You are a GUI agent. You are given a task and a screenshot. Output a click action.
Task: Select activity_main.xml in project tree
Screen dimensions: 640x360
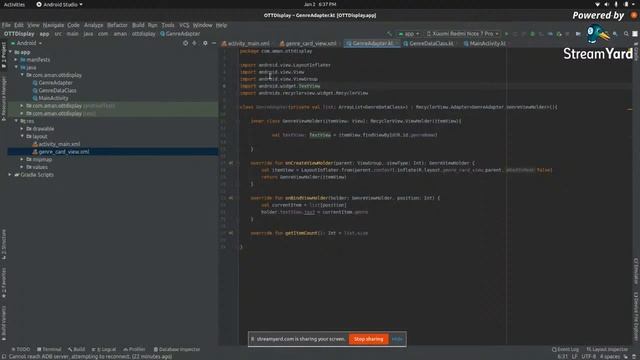[x=56, y=144]
